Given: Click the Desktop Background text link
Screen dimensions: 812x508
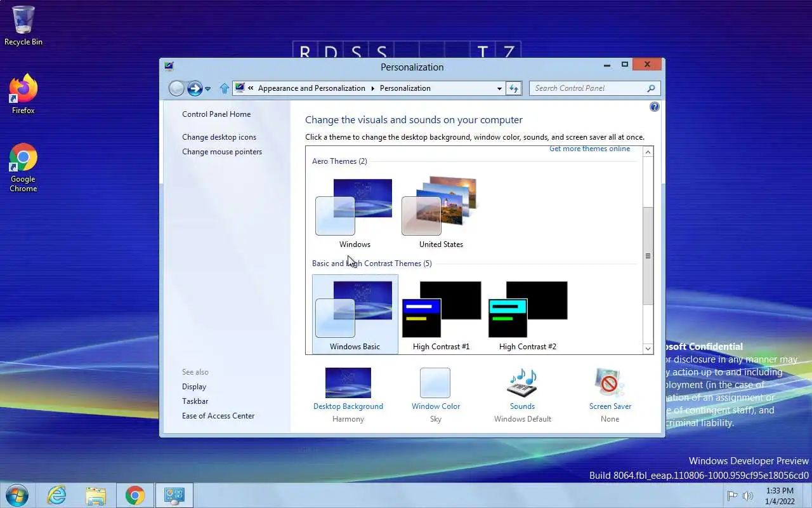Looking at the screenshot, I should pos(348,406).
